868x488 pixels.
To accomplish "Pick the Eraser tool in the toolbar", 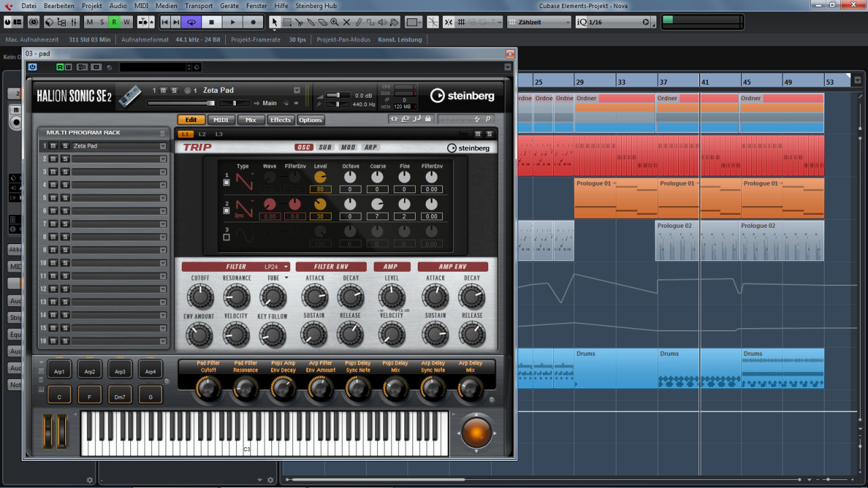I will point(323,22).
